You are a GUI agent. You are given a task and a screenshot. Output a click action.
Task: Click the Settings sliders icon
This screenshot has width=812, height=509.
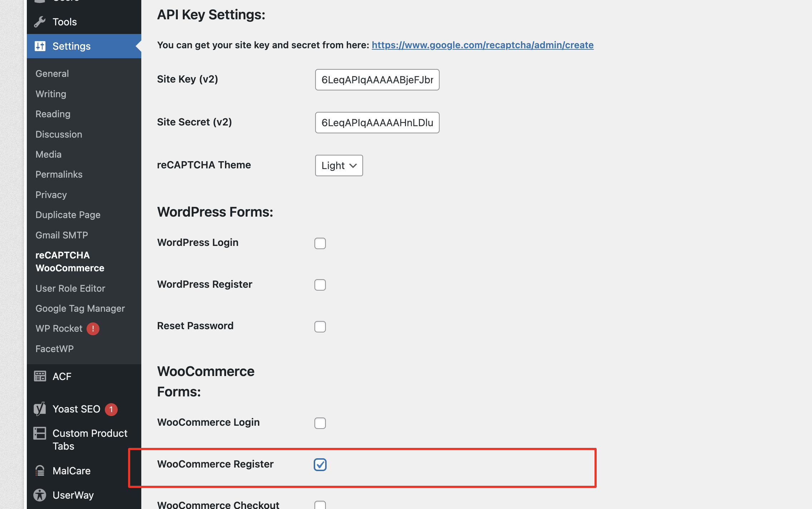(40, 46)
